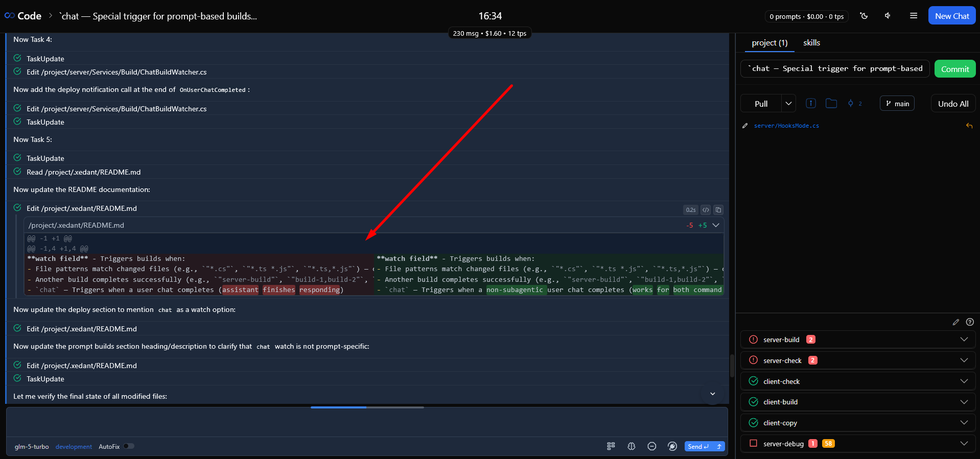Screen dimensions: 980x459
Task: Jump to bottom with the round chevron button
Action: [x=712, y=394]
